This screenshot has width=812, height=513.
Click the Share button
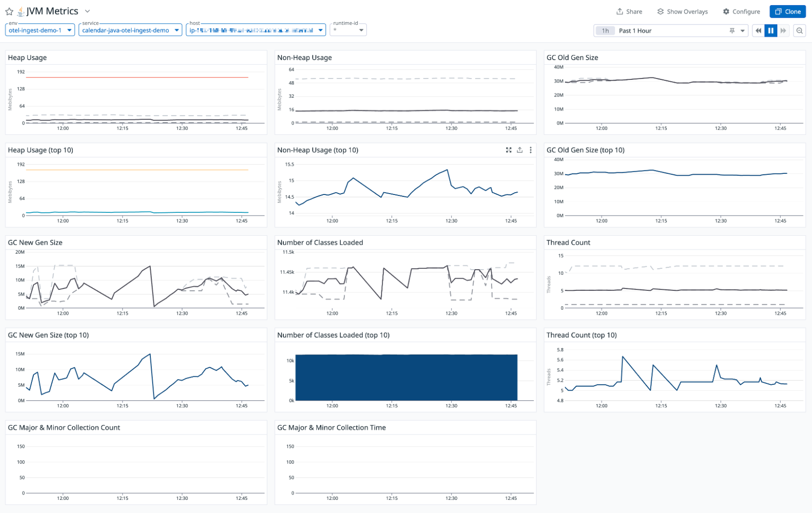[x=629, y=12]
